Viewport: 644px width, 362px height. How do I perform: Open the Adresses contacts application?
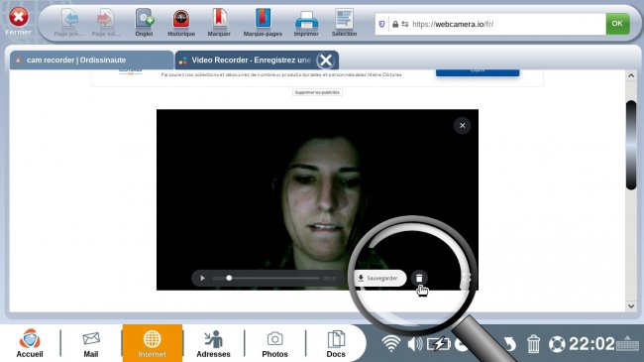click(213, 343)
